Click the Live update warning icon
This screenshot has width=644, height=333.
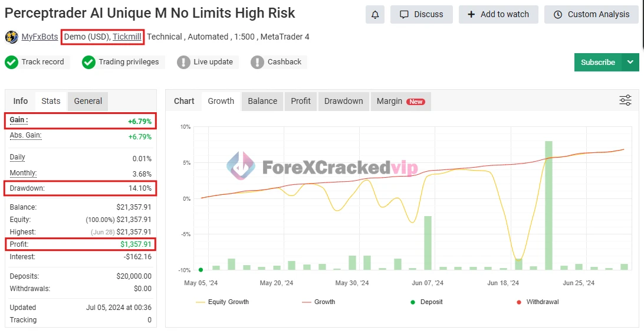click(x=183, y=63)
